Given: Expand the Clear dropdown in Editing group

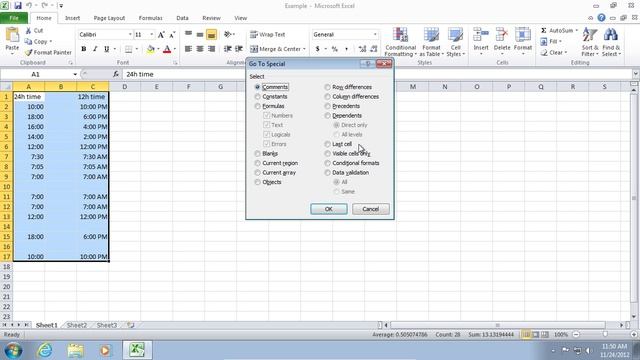Looking at the screenshot, I should click(x=566, y=53).
